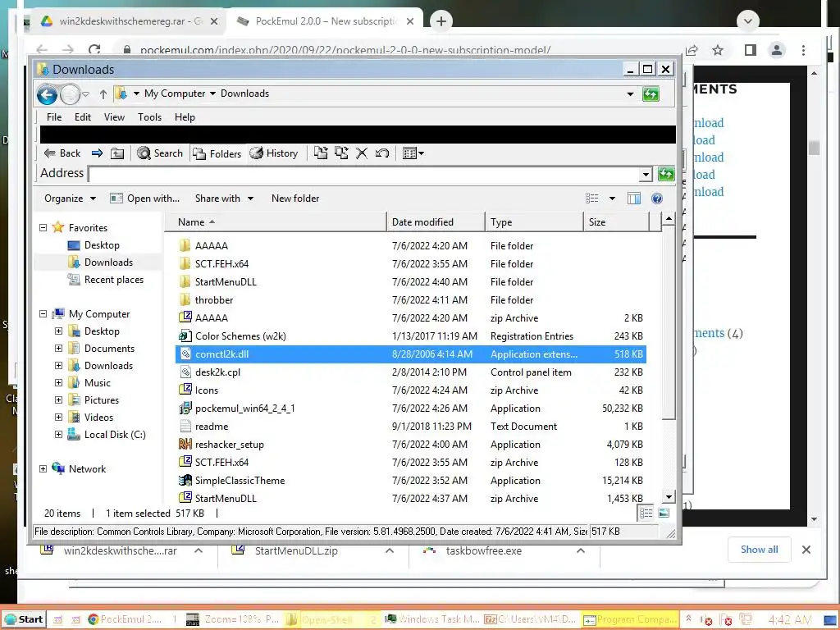This screenshot has height=630, width=840.
Task: Open the Share with dropdown
Action: [x=224, y=199]
